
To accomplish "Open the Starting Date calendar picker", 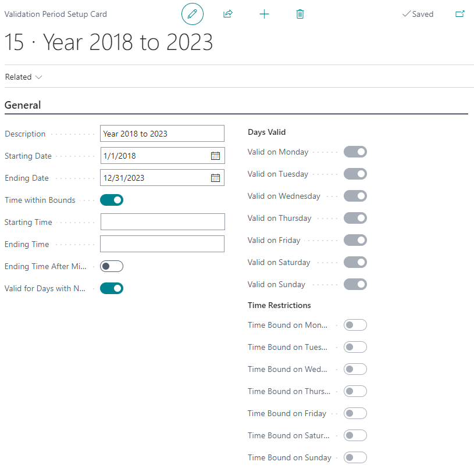I will pyautogui.click(x=215, y=156).
